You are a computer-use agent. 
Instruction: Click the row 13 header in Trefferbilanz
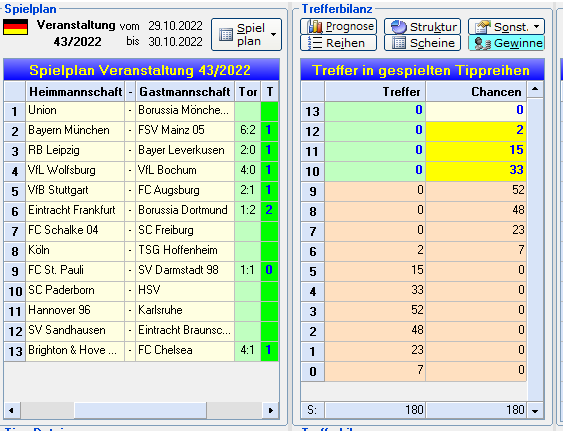[313, 111]
